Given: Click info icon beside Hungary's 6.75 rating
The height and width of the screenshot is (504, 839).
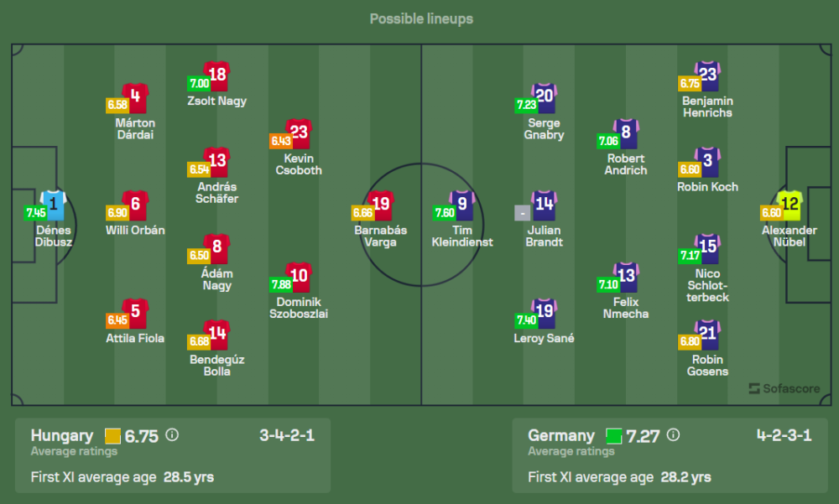Looking at the screenshot, I should (x=172, y=435).
